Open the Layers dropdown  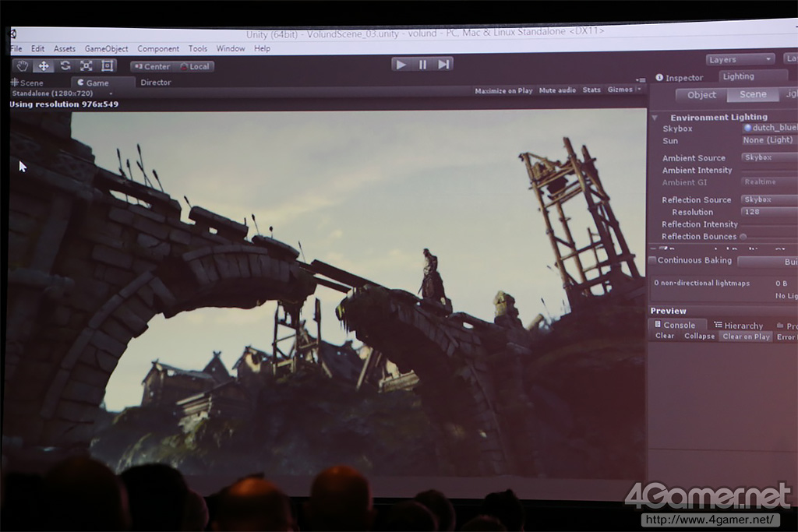point(740,59)
